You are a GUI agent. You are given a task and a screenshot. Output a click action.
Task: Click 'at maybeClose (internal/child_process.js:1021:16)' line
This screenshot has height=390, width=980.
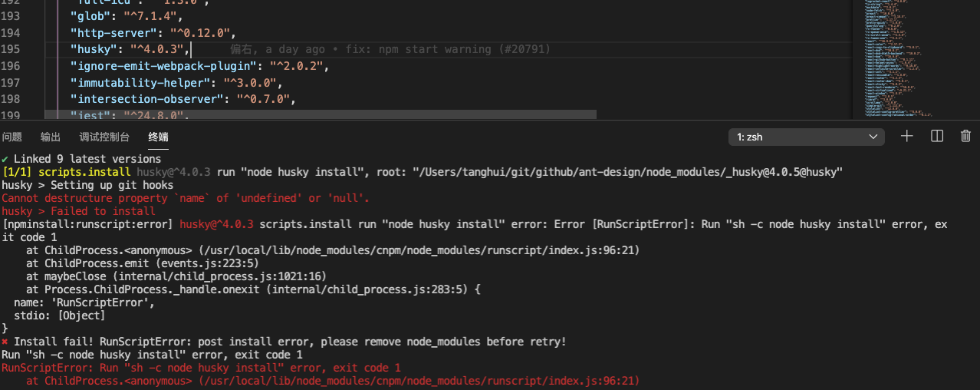coord(176,276)
